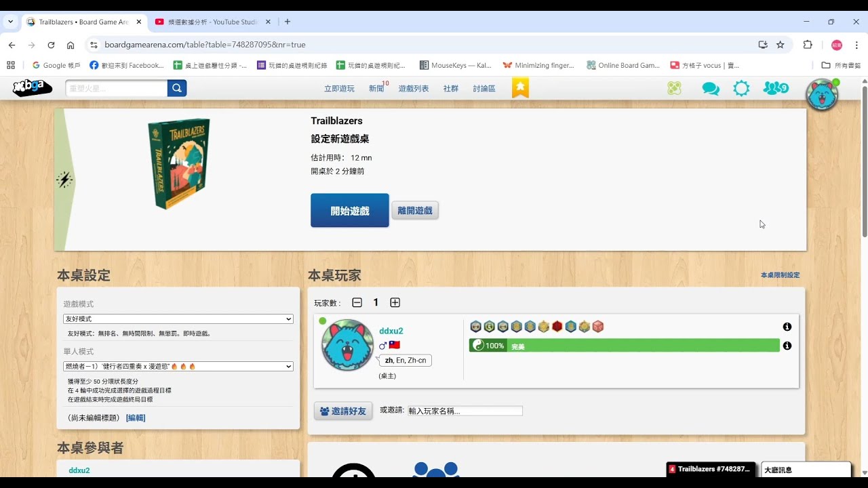Open the Chrome apps grid icon
Screen dimensions: 868x488
click(11, 65)
